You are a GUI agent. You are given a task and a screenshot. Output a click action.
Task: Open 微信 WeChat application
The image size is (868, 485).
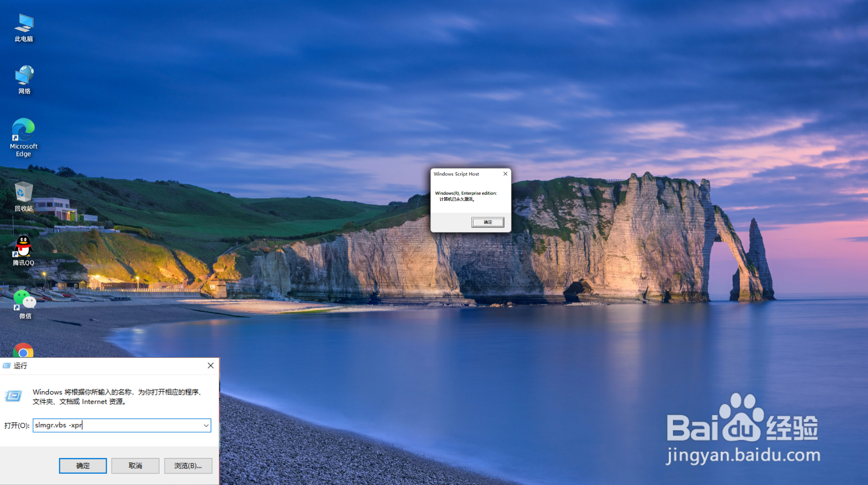pos(25,300)
